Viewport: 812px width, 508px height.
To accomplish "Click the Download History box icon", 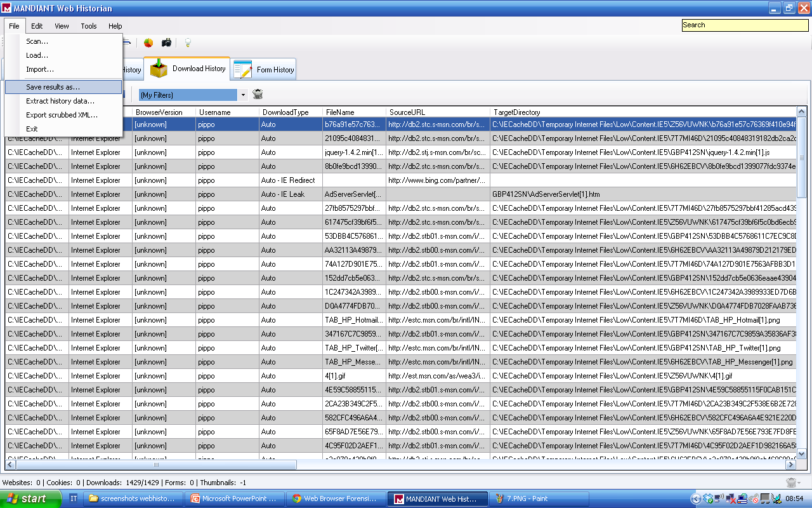I will pyautogui.click(x=159, y=69).
